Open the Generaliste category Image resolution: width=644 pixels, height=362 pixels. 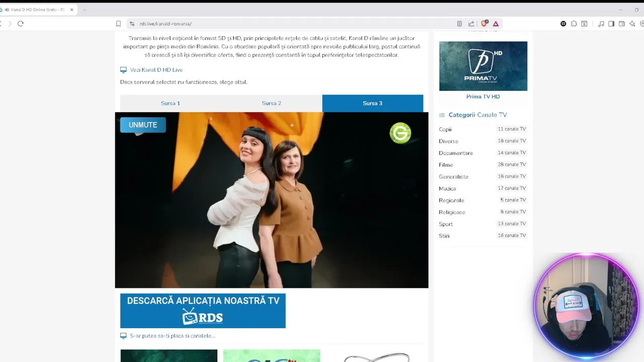453,177
